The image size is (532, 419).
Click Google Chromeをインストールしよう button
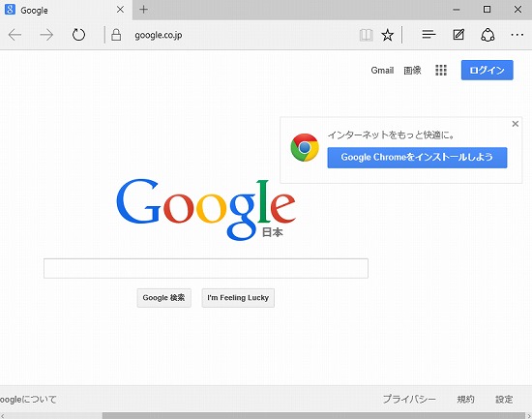click(417, 157)
